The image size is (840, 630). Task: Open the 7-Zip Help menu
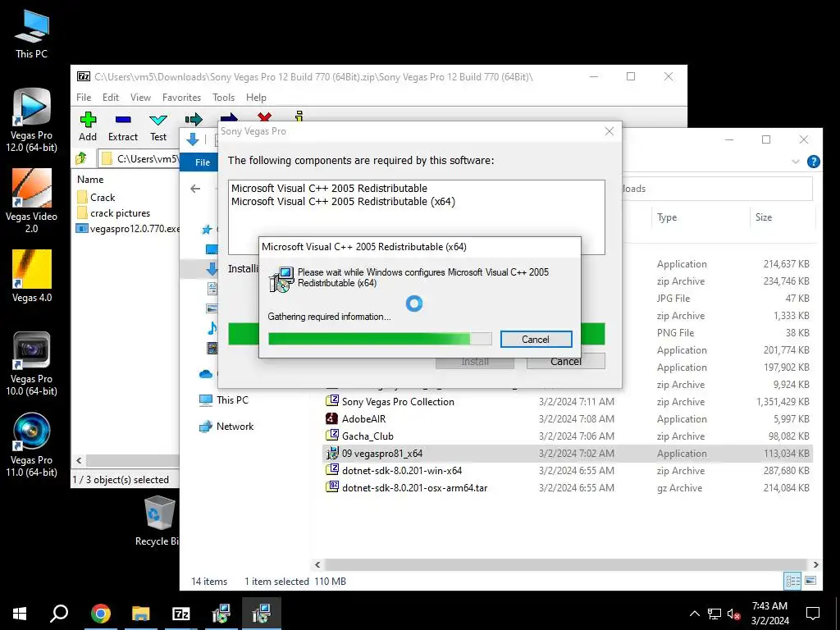point(256,98)
